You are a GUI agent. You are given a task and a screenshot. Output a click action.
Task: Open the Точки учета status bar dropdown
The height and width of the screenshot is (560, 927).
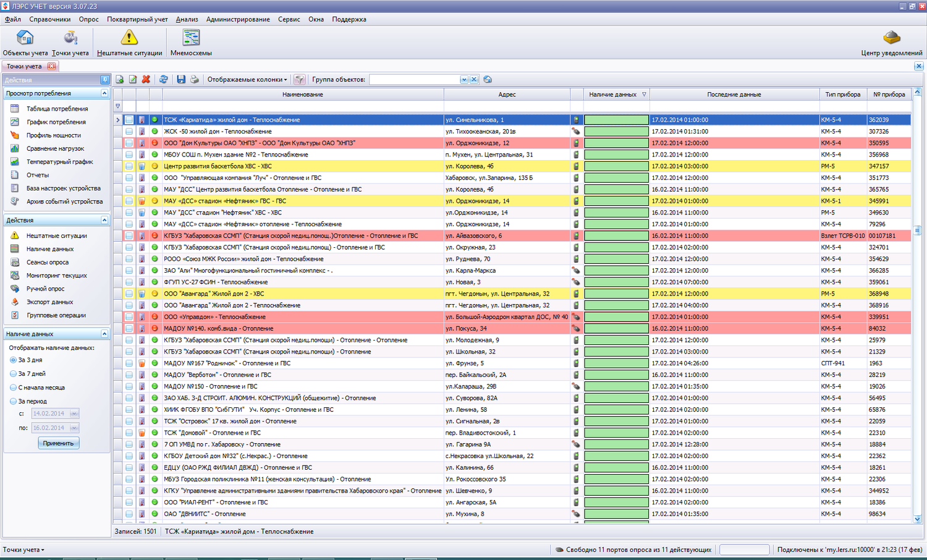click(x=23, y=549)
